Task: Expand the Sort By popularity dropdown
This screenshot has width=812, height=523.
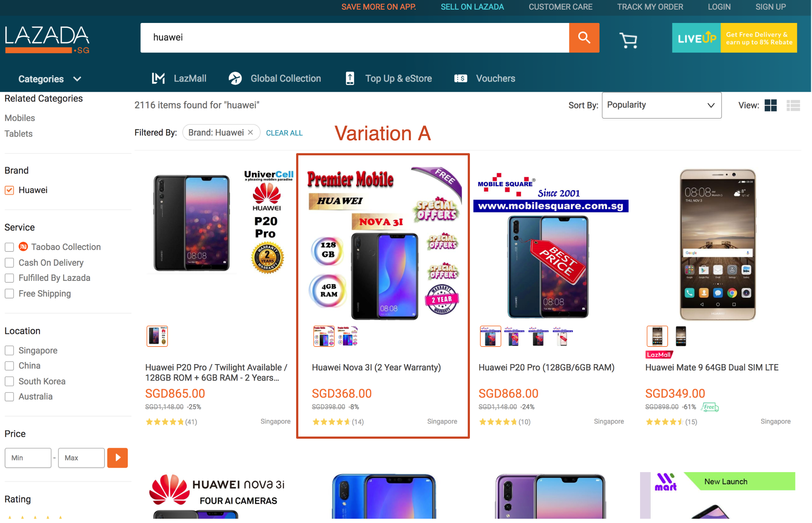Action: (661, 105)
